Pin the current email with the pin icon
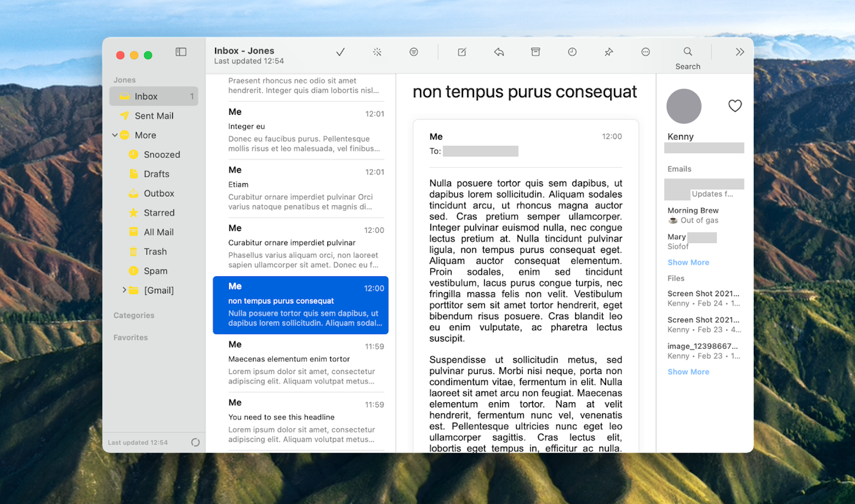This screenshot has height=504, width=855. pos(608,51)
